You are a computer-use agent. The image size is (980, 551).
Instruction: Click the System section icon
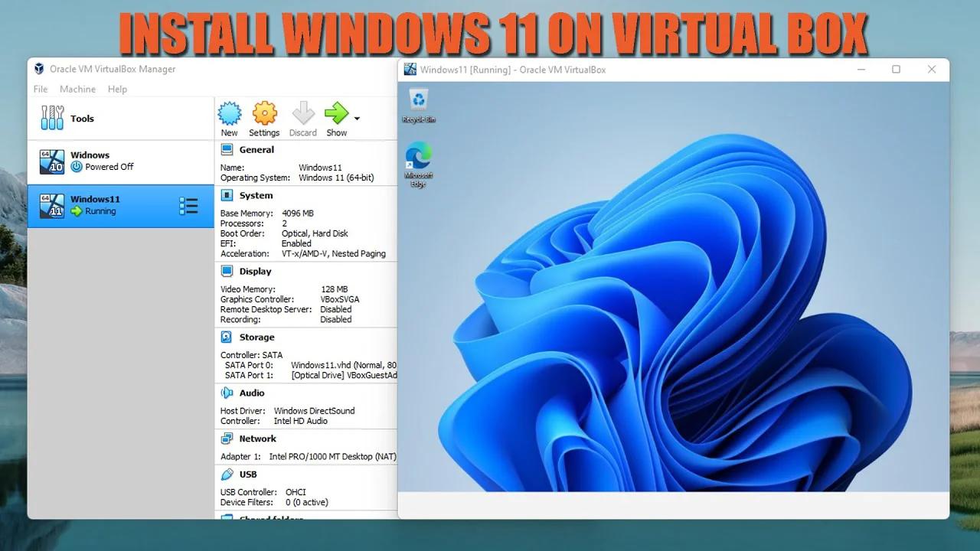coord(226,195)
